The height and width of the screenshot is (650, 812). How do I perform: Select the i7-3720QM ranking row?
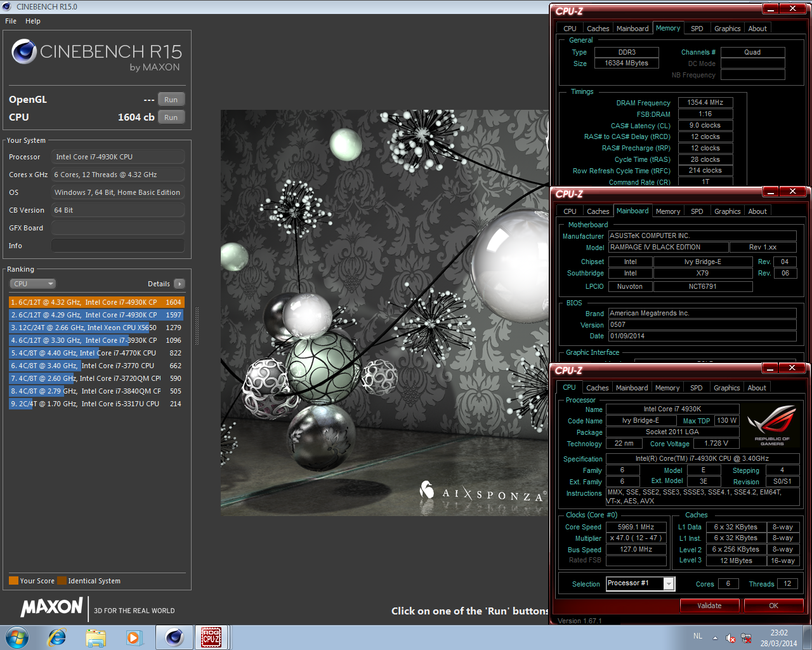[96, 378]
